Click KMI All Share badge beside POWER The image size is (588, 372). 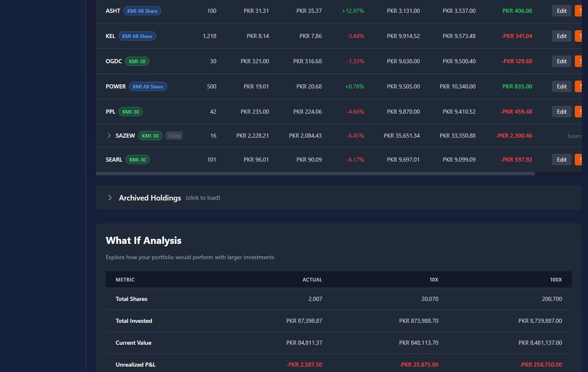148,86
